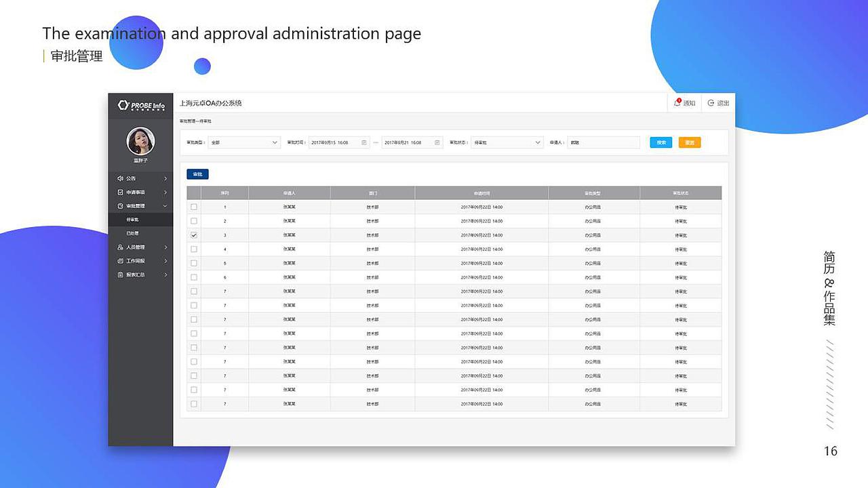Click the 审批管理 sidebar icon
Screen dimensions: 868x488
click(x=120, y=206)
